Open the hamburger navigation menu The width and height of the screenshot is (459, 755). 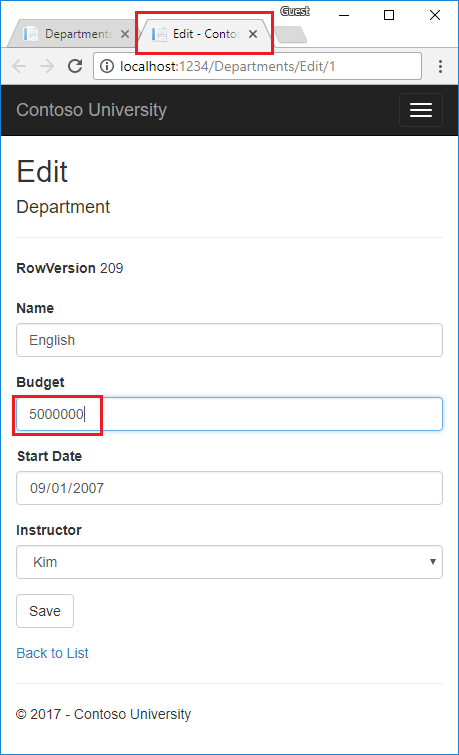click(x=420, y=110)
